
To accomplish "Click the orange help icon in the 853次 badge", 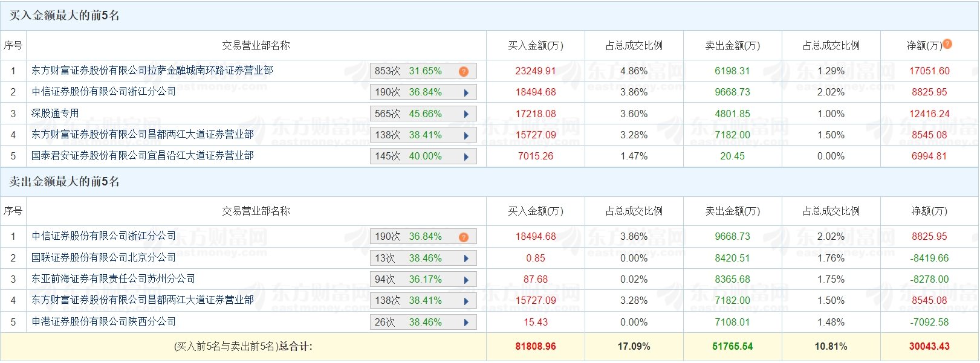I will [464, 71].
